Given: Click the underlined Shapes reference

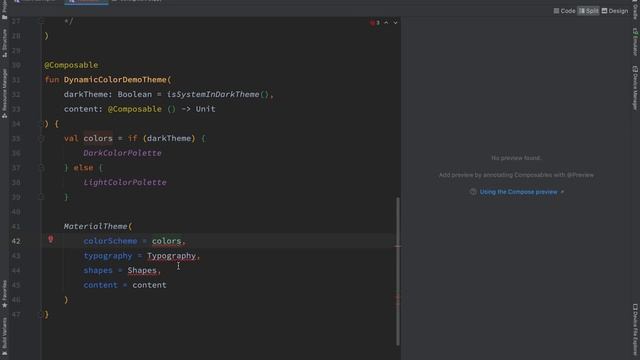Looking at the screenshot, I should click(x=142, y=271).
